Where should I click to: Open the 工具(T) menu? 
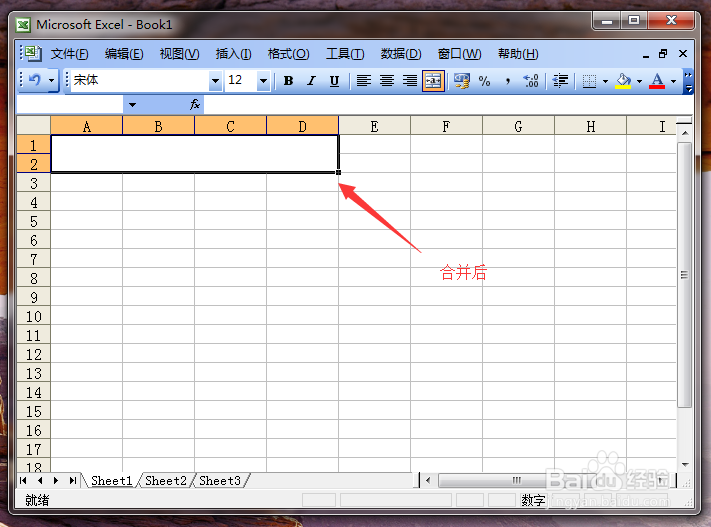point(345,54)
